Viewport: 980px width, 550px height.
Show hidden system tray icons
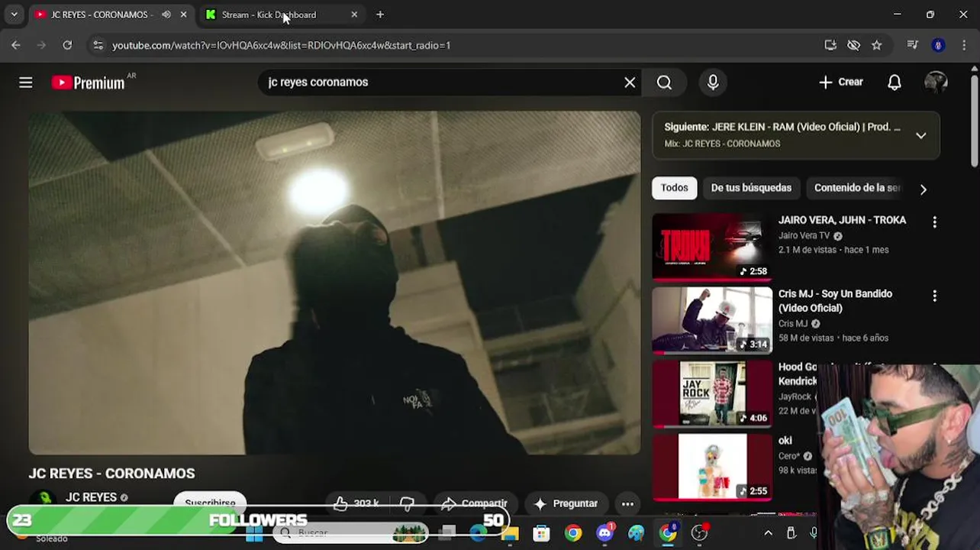(768, 533)
